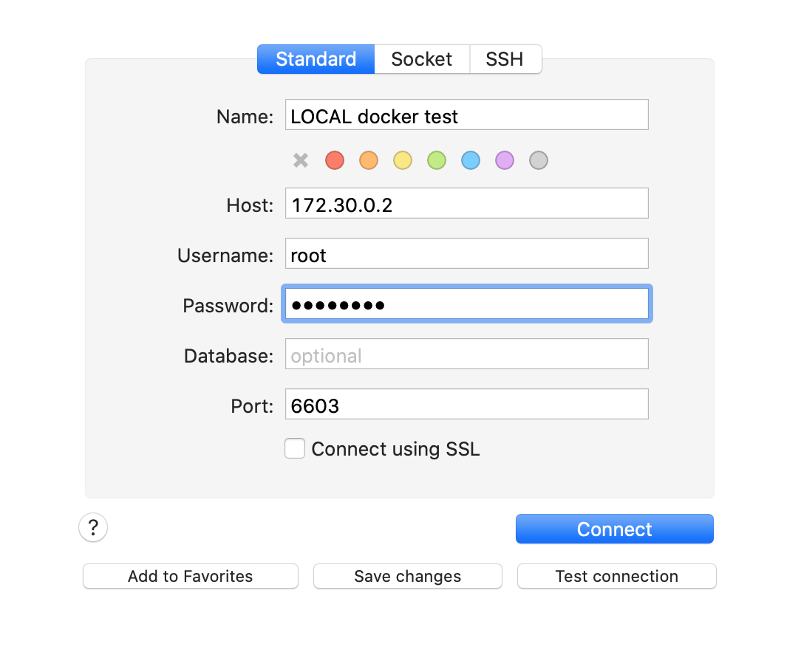Choose the orange color label
This screenshot has width=801, height=672.
point(369,160)
